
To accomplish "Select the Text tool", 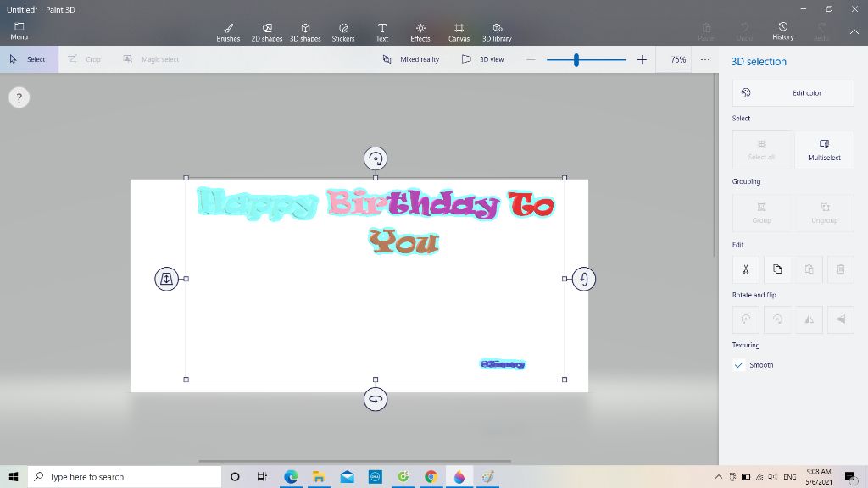I will point(381,31).
